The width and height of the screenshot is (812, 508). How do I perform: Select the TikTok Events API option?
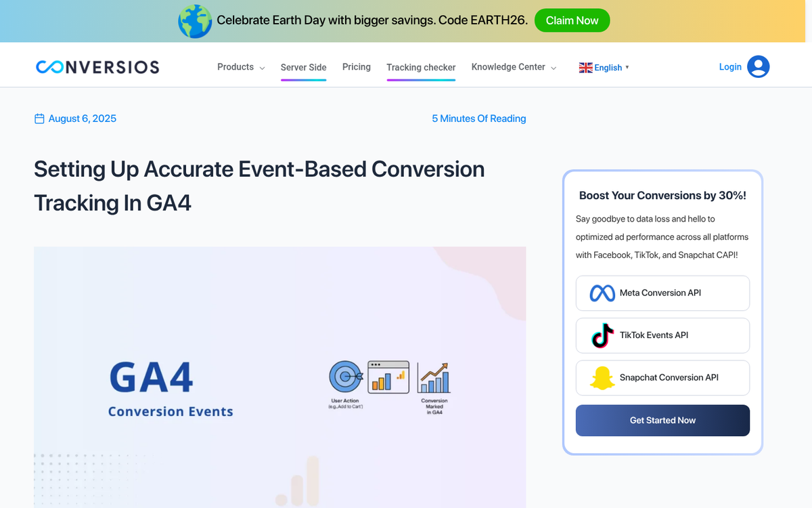coord(662,335)
